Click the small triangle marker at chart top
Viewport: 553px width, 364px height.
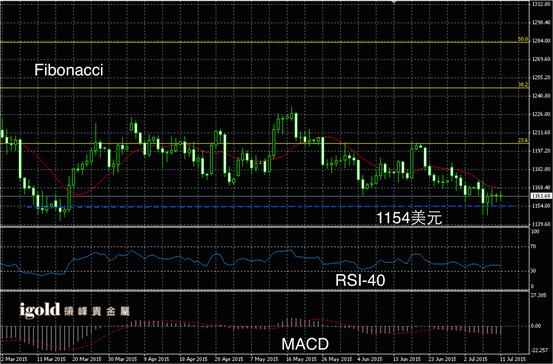point(394,2)
